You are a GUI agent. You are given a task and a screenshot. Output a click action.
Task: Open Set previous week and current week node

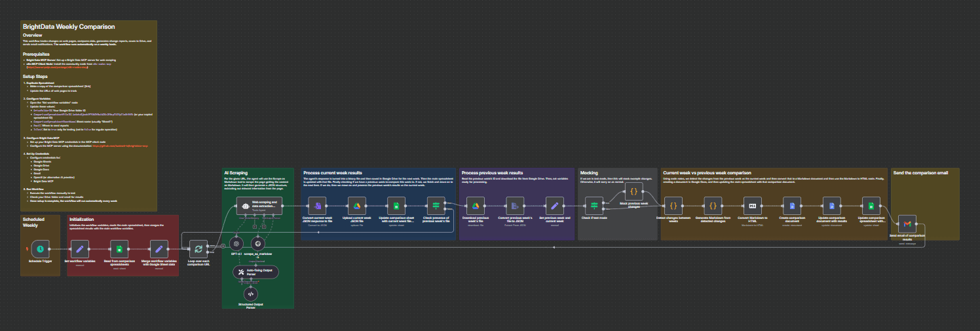coord(554,205)
